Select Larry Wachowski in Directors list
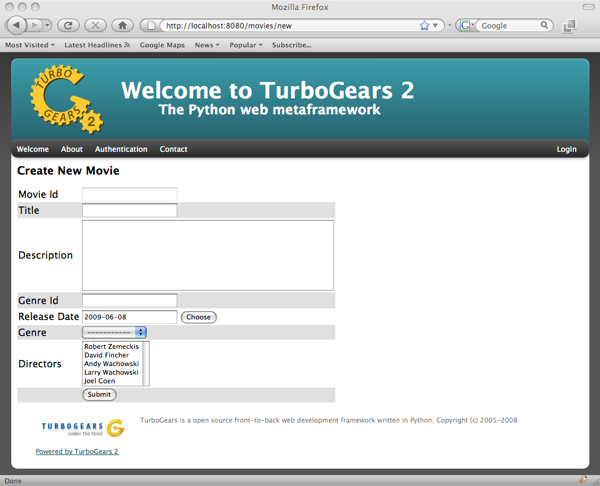 [x=111, y=372]
